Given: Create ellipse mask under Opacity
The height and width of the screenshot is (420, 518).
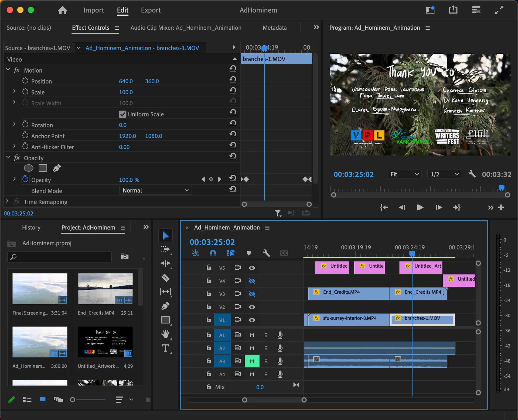Looking at the screenshot, I should pyautogui.click(x=29, y=168).
